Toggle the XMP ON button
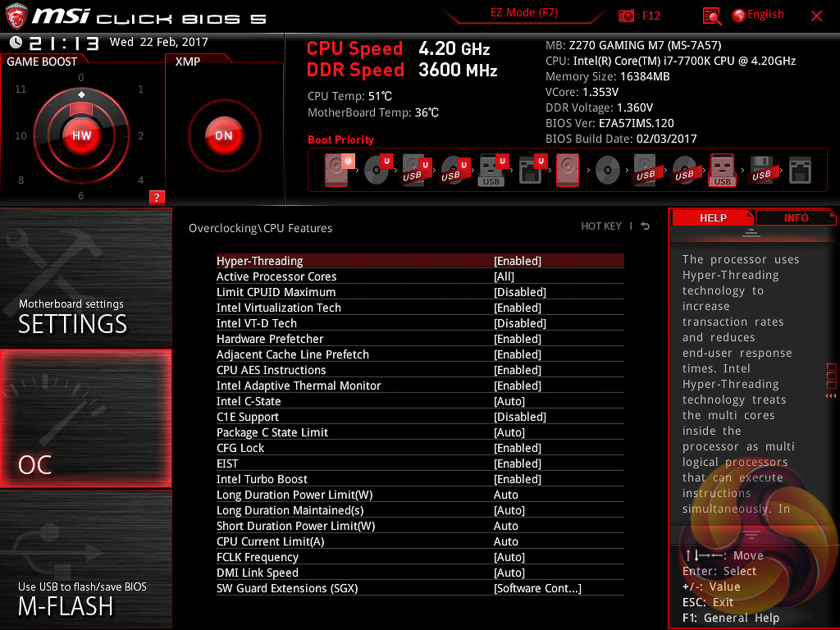Image resolution: width=840 pixels, height=630 pixels. point(224,135)
